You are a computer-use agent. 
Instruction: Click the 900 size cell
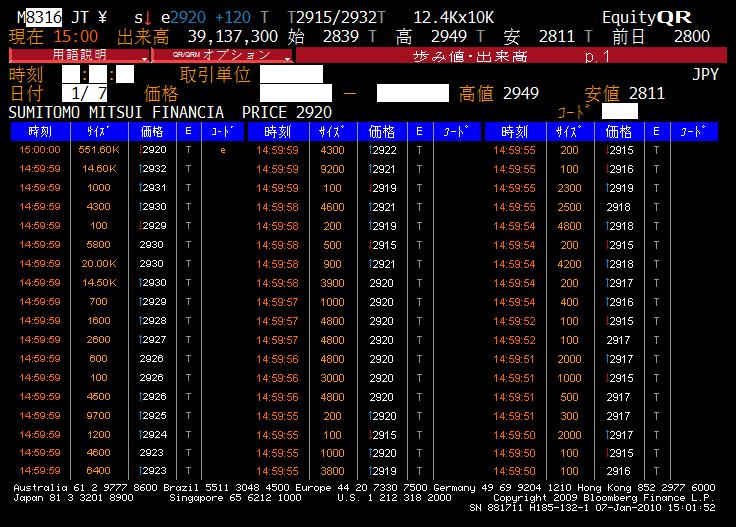pos(332,264)
